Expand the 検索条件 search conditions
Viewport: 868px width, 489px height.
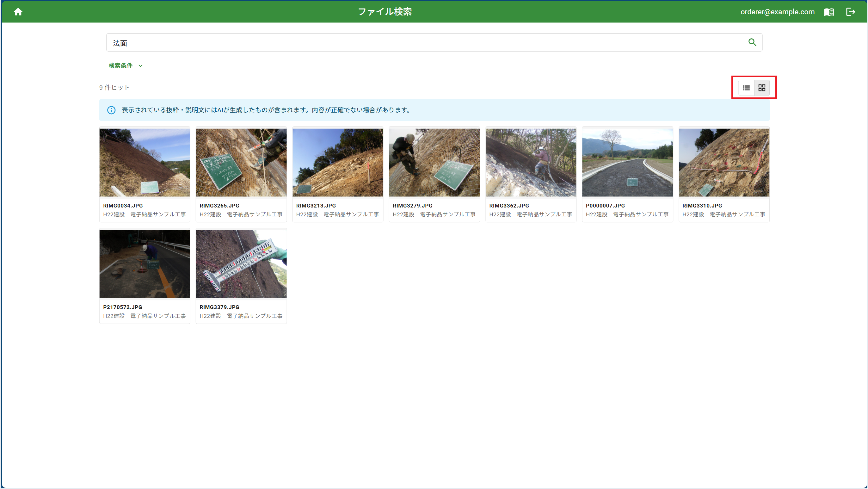pyautogui.click(x=126, y=65)
